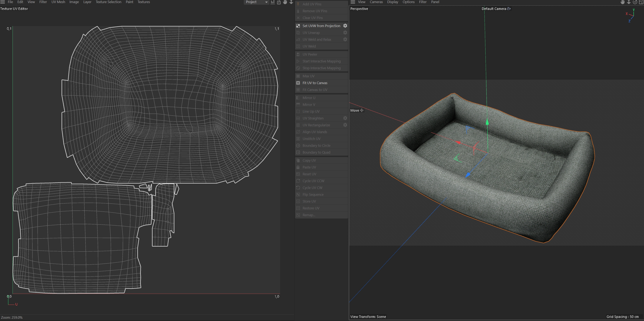Open the viewport hamburger menu
Image resolution: width=644 pixels, height=321 pixels.
click(x=353, y=2)
